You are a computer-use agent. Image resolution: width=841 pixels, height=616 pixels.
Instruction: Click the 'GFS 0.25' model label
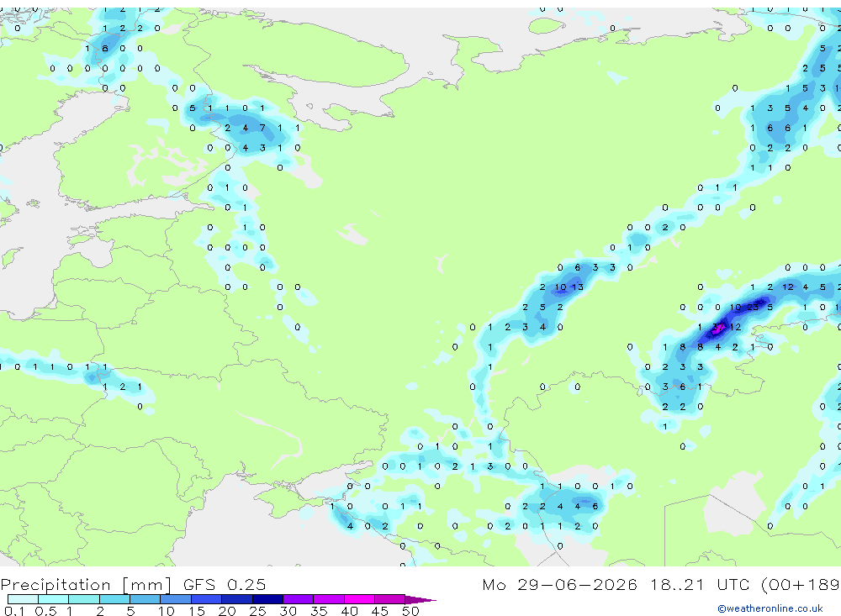[225, 584]
